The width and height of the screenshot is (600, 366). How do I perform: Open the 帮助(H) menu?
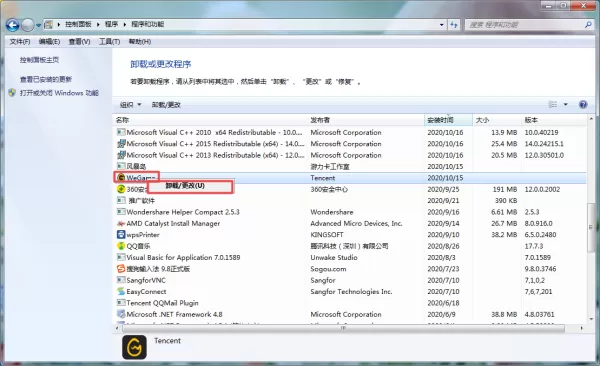(x=140, y=41)
